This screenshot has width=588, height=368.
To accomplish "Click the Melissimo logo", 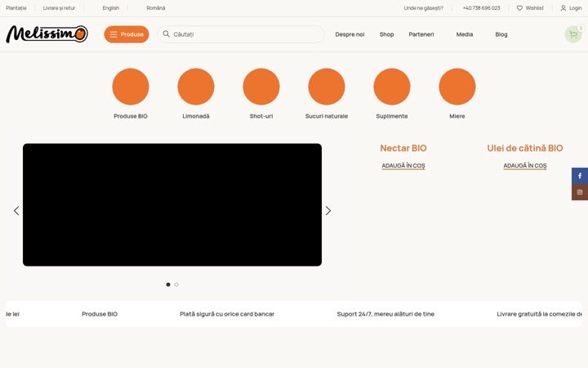I will (x=47, y=34).
